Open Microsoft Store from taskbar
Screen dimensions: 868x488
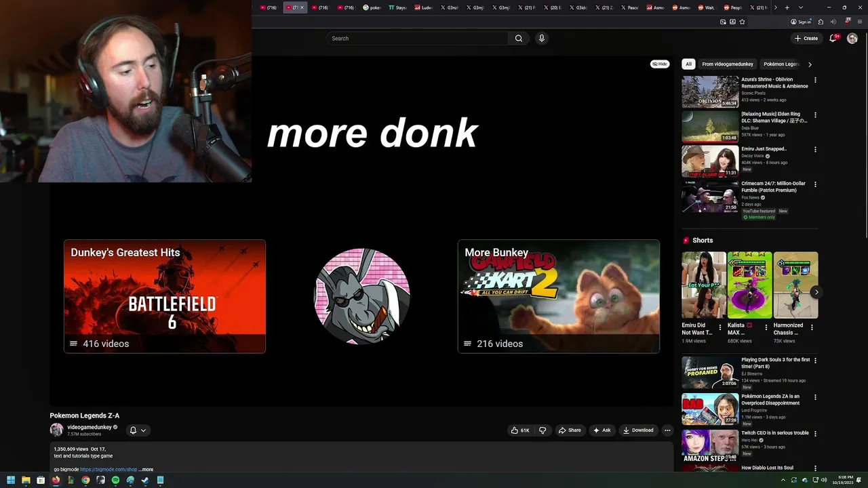coord(41,480)
